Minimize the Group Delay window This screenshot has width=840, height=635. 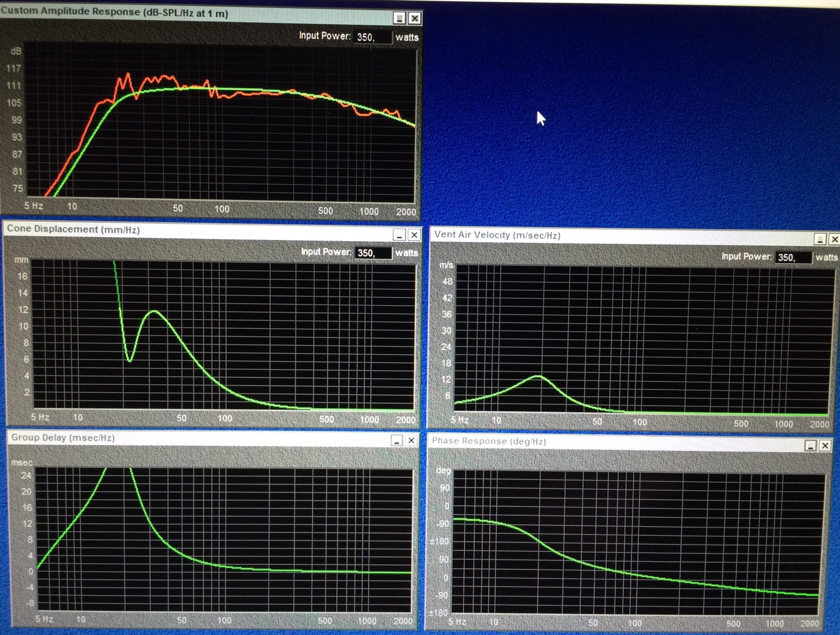(397, 440)
